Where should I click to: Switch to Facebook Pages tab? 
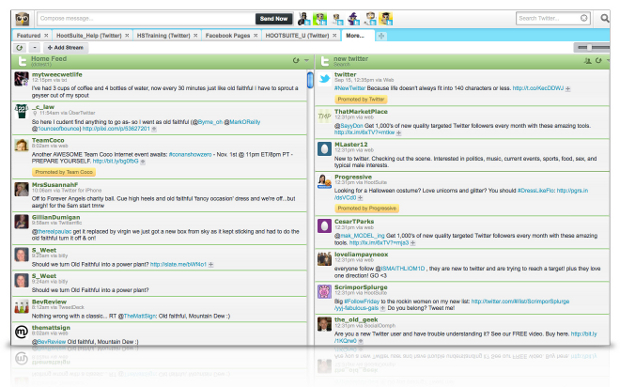(x=228, y=36)
